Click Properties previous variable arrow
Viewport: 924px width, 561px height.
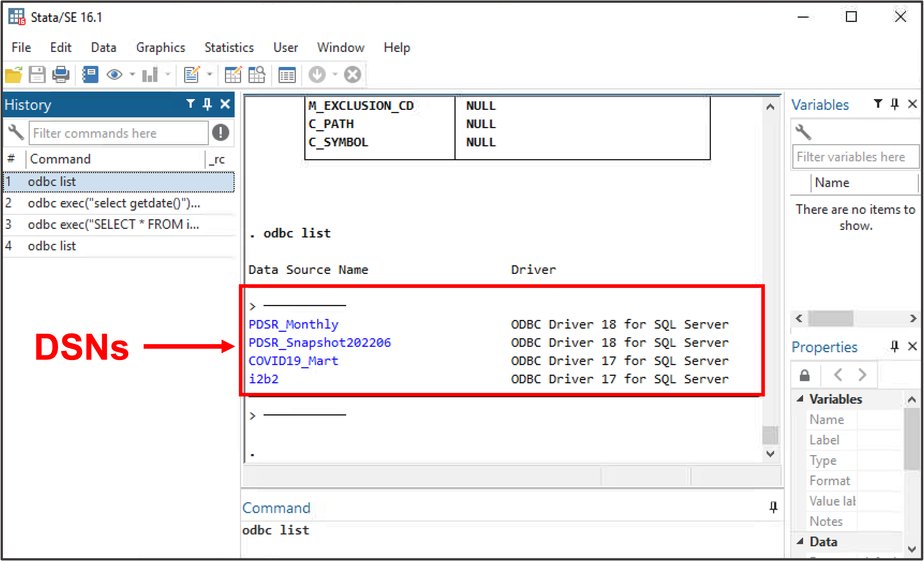click(838, 375)
